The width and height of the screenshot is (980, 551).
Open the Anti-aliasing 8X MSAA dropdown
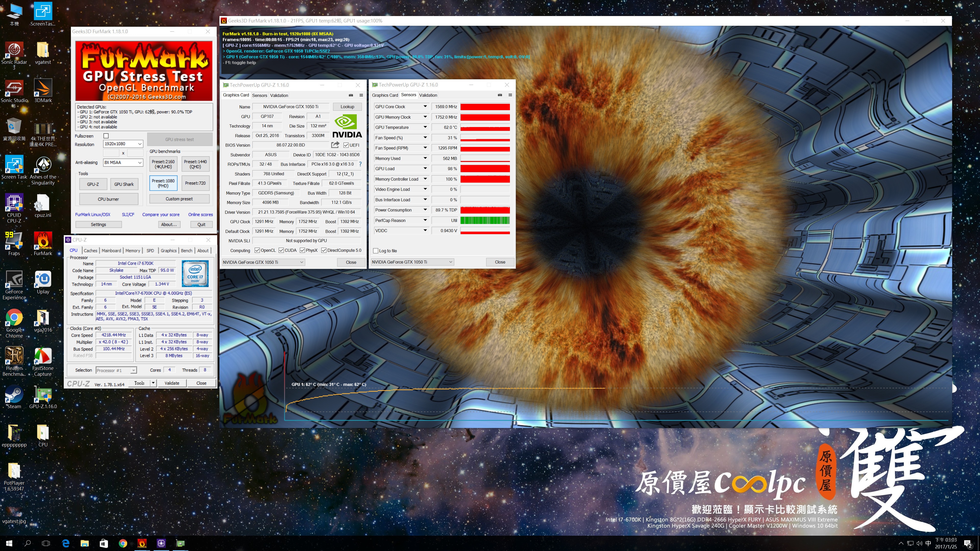pyautogui.click(x=123, y=162)
